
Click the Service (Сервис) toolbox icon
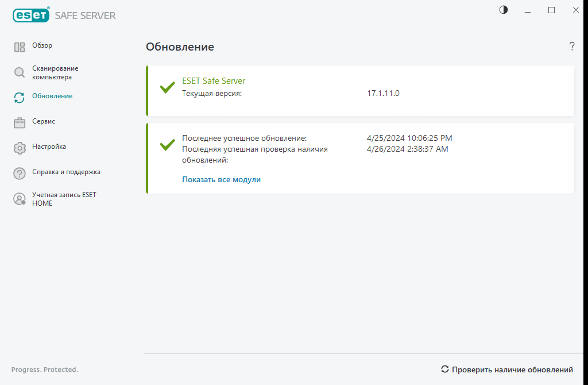click(x=20, y=122)
